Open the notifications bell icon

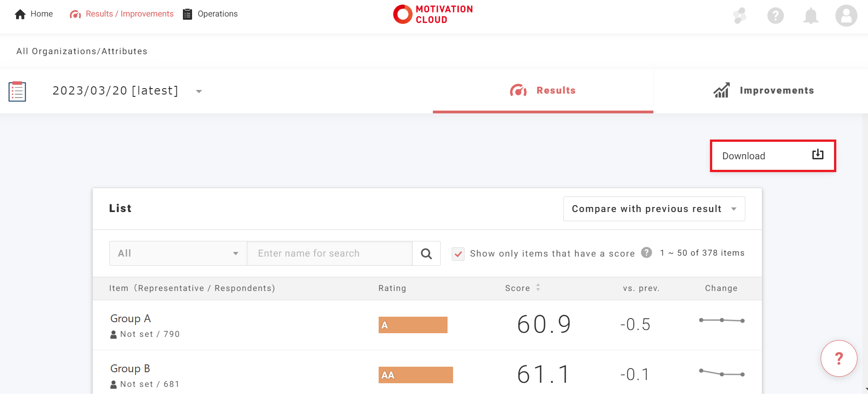click(811, 16)
